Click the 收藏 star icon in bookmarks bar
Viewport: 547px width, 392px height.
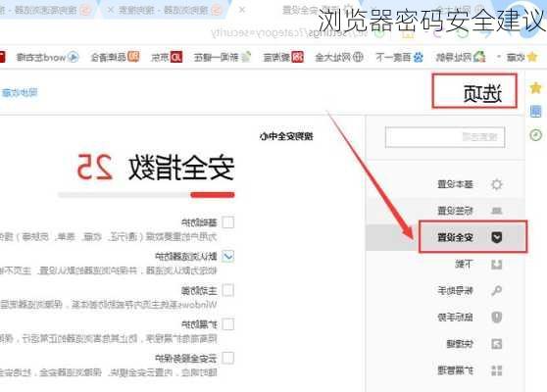click(532, 57)
